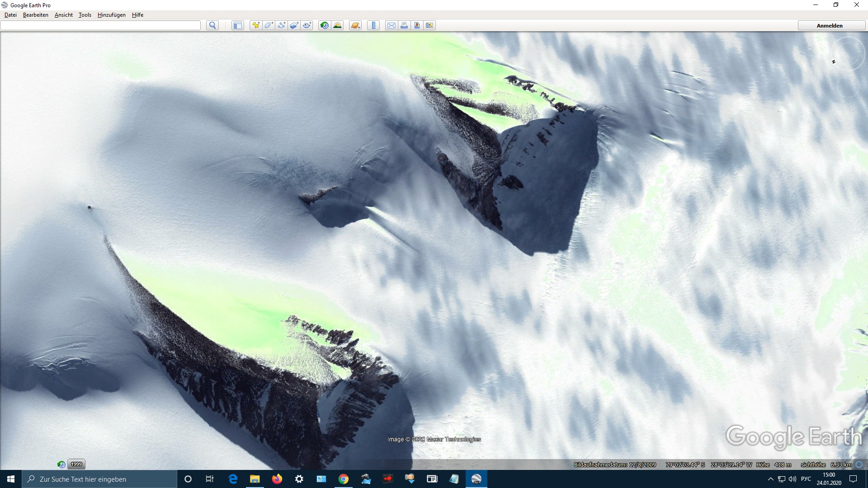Open the Tools menu
This screenshot has height=488, width=868.
tap(85, 15)
